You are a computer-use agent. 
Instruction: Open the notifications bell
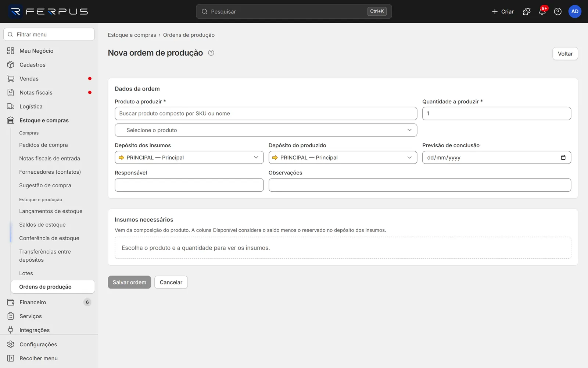click(542, 11)
